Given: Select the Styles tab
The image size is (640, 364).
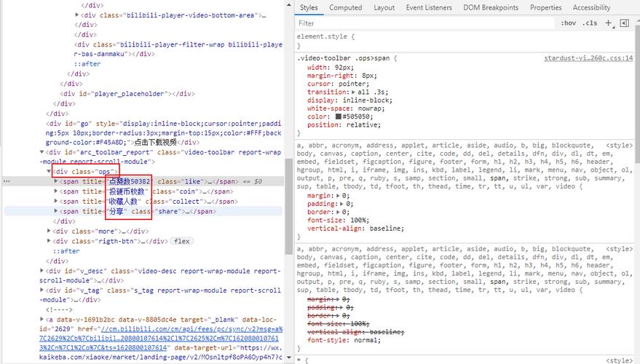Looking at the screenshot, I should coord(309,7).
